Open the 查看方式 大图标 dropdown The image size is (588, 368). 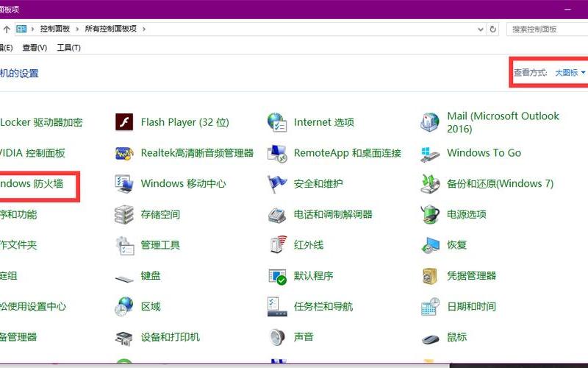570,72
